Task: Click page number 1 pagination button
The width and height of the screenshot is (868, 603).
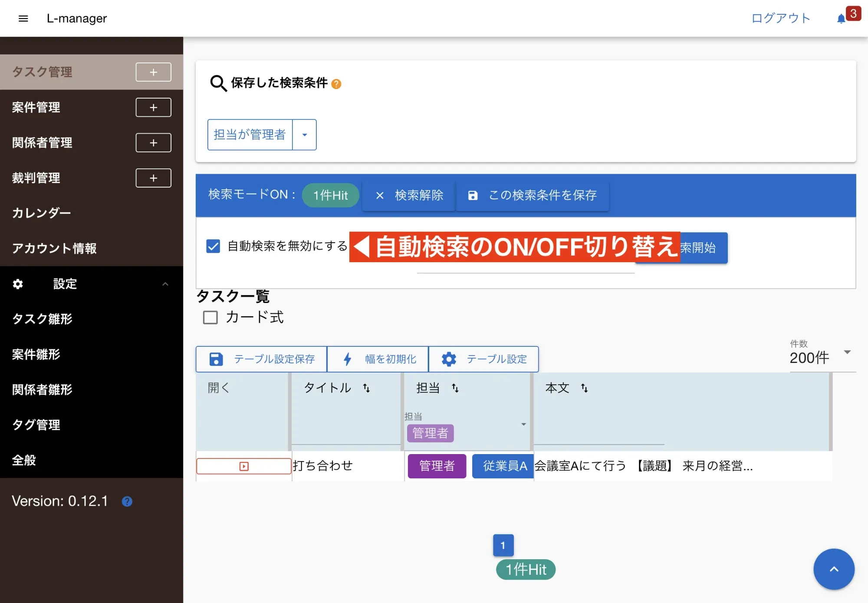Action: coord(503,545)
